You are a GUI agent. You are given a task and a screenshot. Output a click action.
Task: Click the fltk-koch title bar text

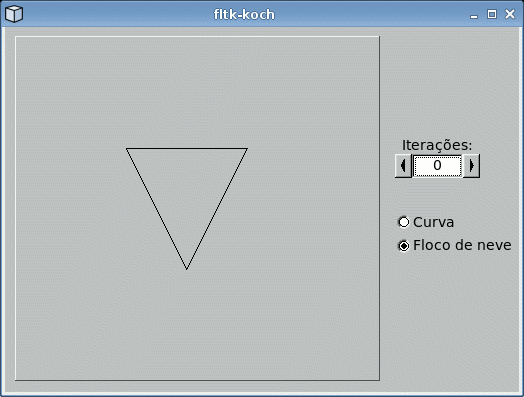click(x=244, y=15)
